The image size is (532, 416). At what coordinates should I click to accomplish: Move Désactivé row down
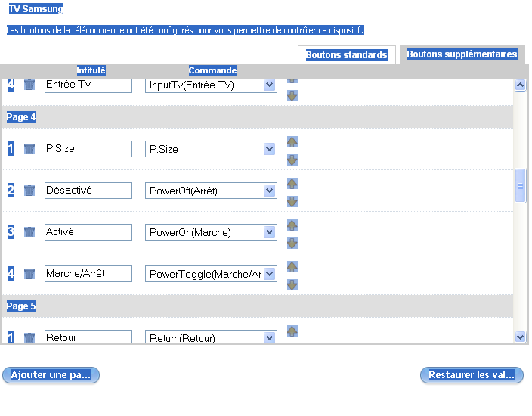[292, 201]
